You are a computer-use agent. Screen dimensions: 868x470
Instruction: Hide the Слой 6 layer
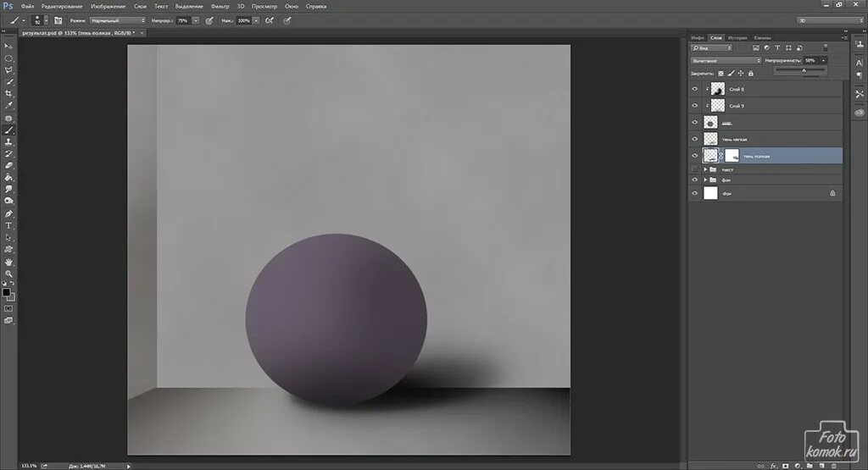pos(695,88)
